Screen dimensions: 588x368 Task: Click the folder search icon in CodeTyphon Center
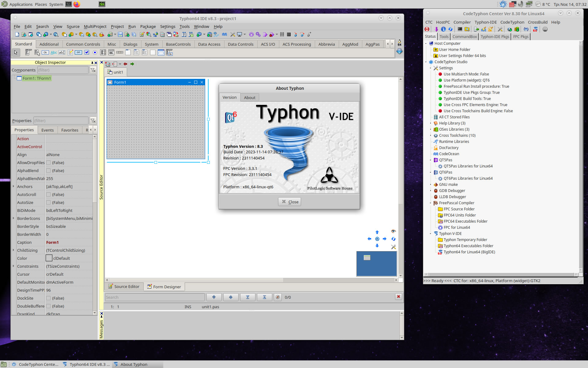tap(467, 29)
